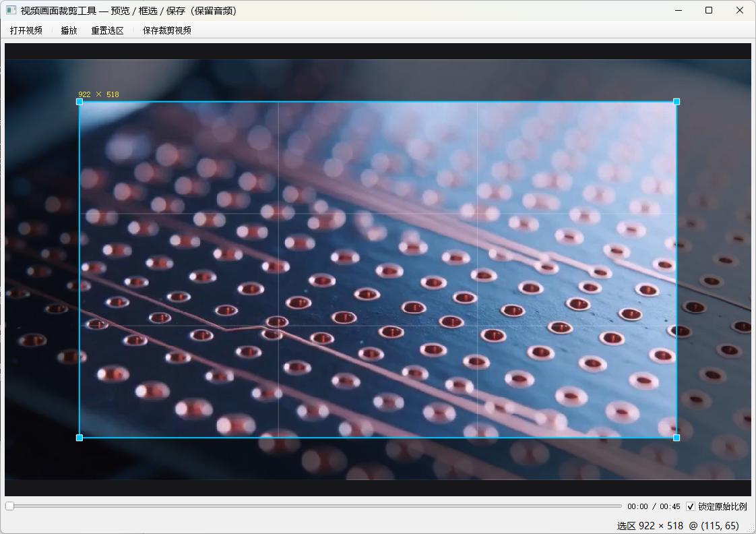The image size is (756, 534).
Task: Save the cropped video via 保存裁剪视频
Action: pos(167,30)
